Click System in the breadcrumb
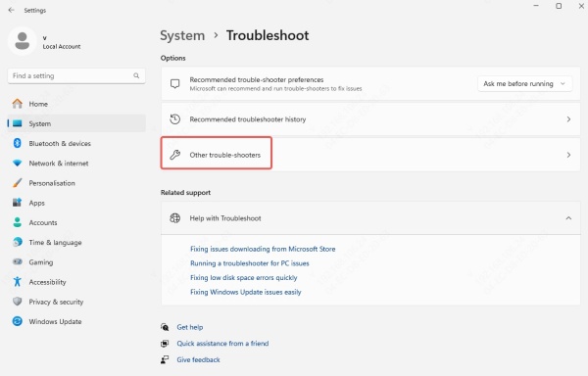 (x=182, y=35)
